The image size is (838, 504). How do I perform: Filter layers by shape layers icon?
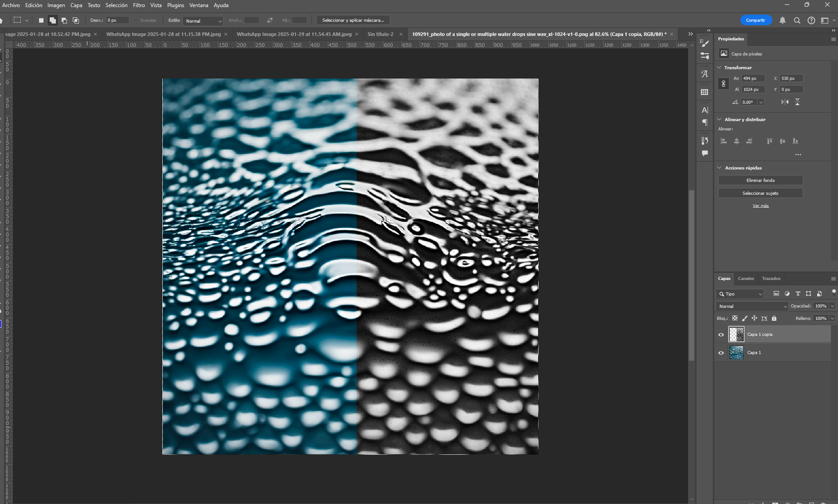point(808,294)
